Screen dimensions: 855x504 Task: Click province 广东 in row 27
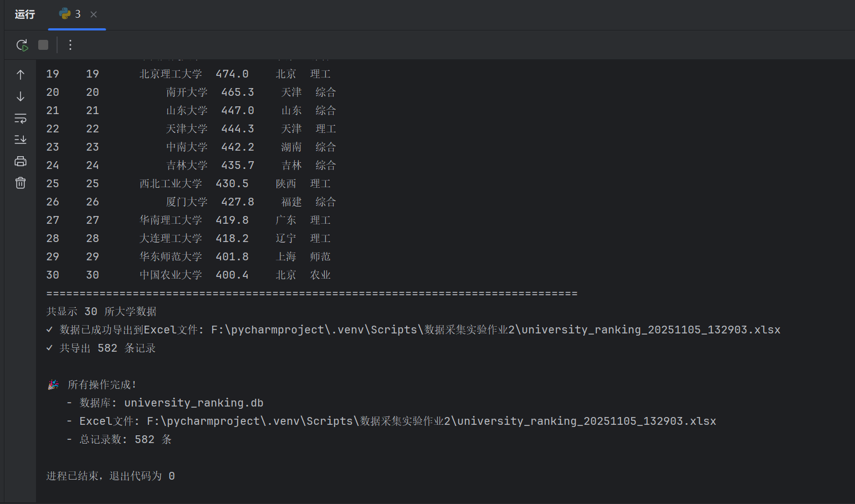click(286, 220)
